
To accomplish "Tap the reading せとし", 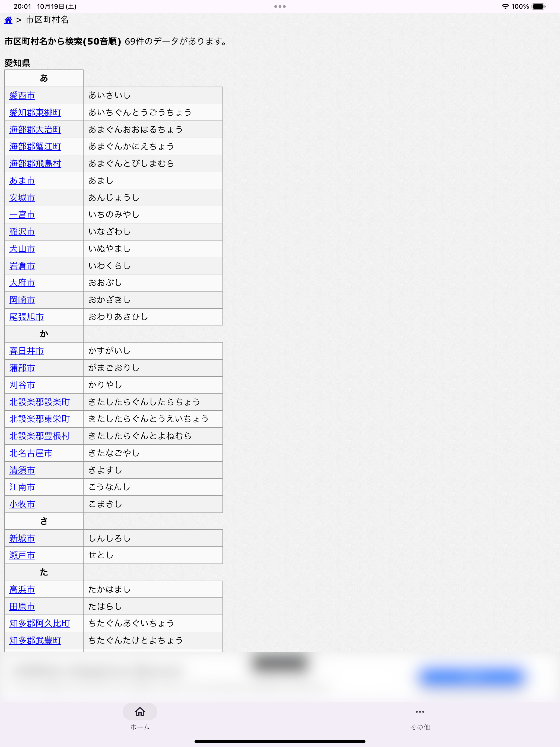I will (x=101, y=555).
